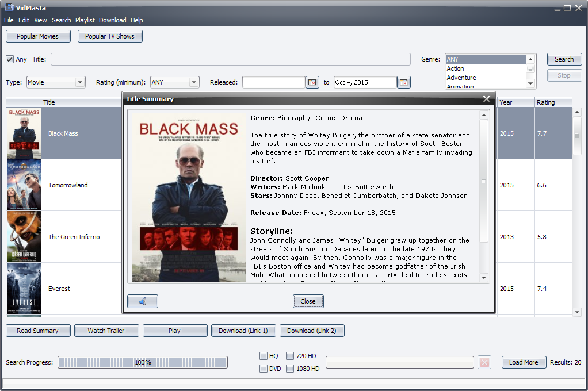Click the red X cancel download icon
This screenshot has height=391, width=588.
pyautogui.click(x=484, y=362)
